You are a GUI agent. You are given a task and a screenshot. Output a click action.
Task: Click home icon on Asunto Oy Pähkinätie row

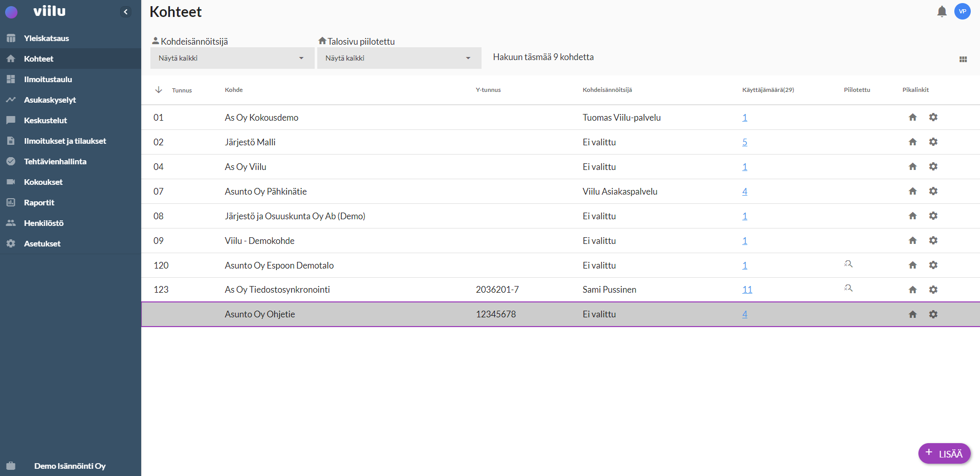pos(912,192)
